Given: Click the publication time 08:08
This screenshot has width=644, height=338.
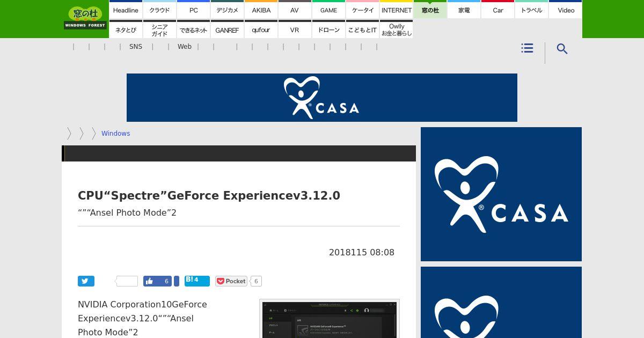Looking at the screenshot, I should [382, 252].
